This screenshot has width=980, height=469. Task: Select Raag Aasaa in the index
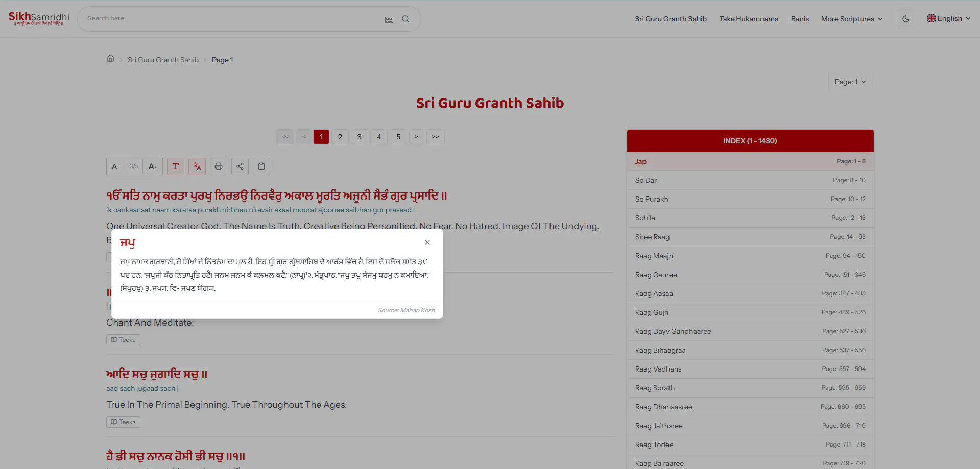(x=750, y=293)
